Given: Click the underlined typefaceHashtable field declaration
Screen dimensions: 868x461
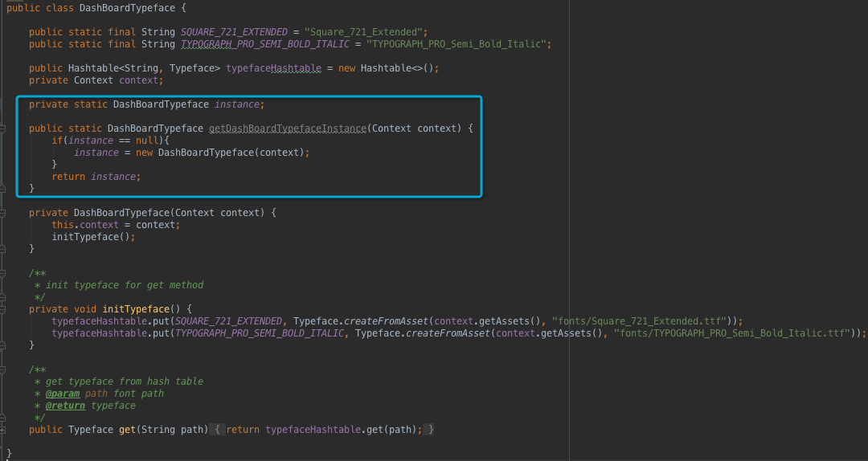Looking at the screenshot, I should [273, 68].
